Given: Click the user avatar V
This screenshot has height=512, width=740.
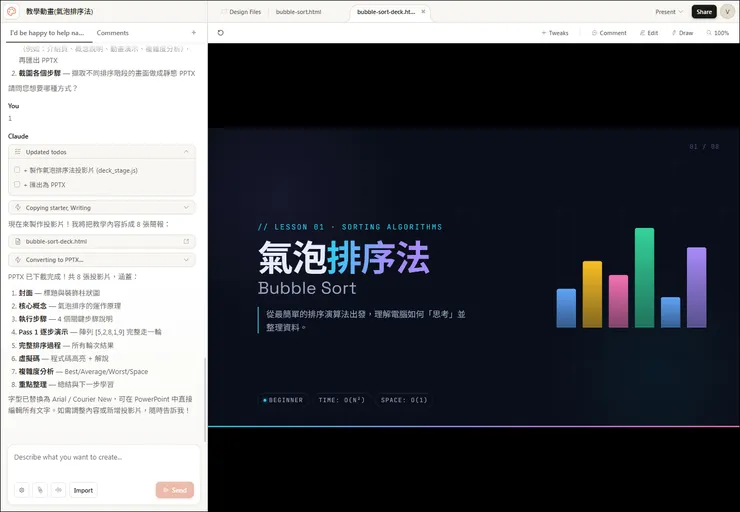Looking at the screenshot, I should click(x=727, y=12).
